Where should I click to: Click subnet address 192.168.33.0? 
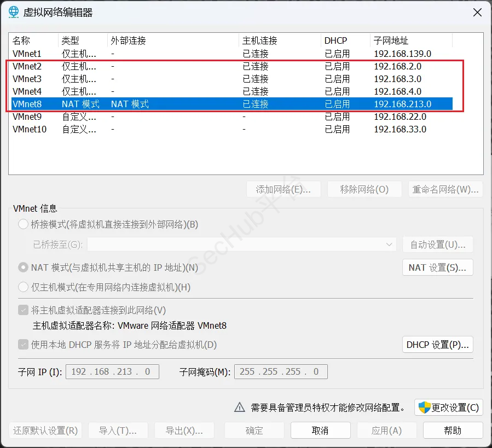click(x=400, y=129)
